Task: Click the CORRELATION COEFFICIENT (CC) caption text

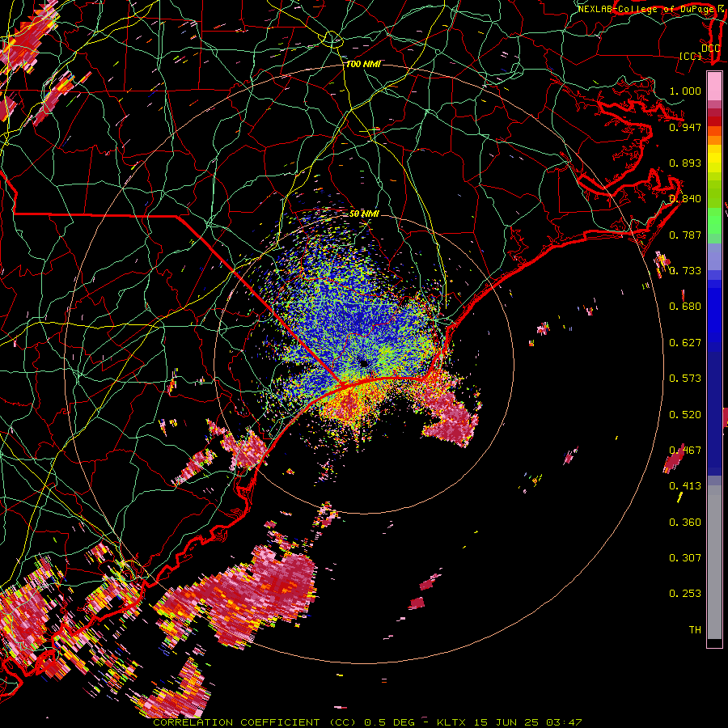Action: click(x=255, y=722)
